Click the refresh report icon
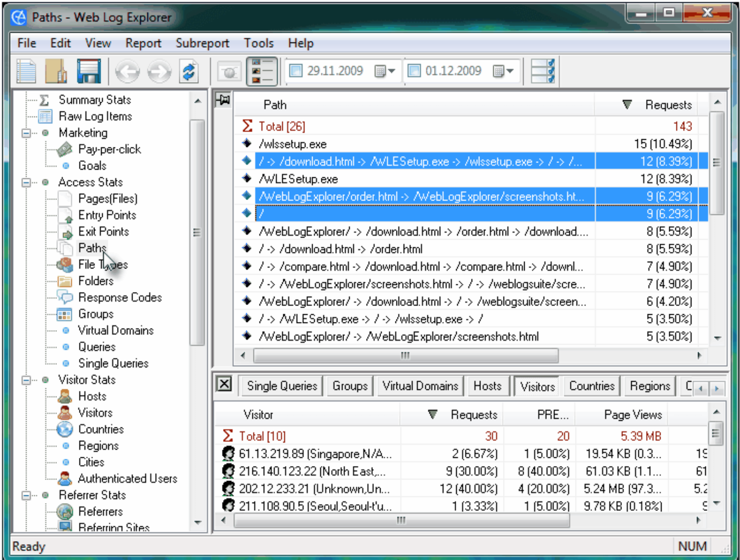 189,72
